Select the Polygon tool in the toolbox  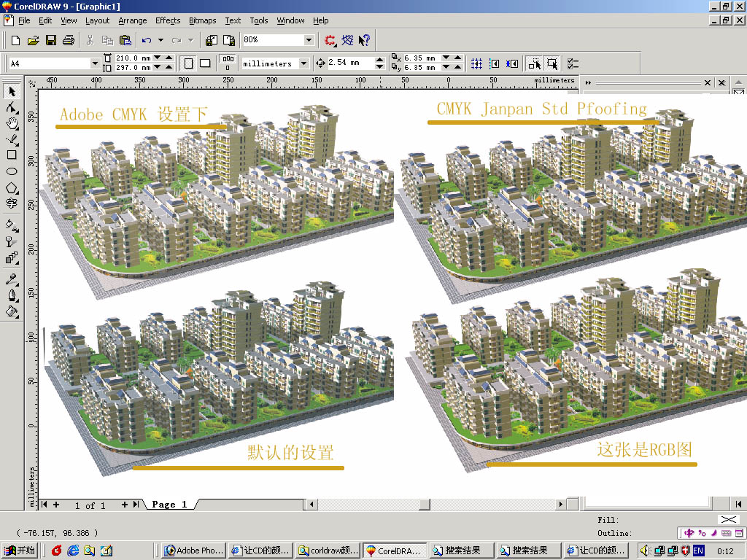(12, 187)
